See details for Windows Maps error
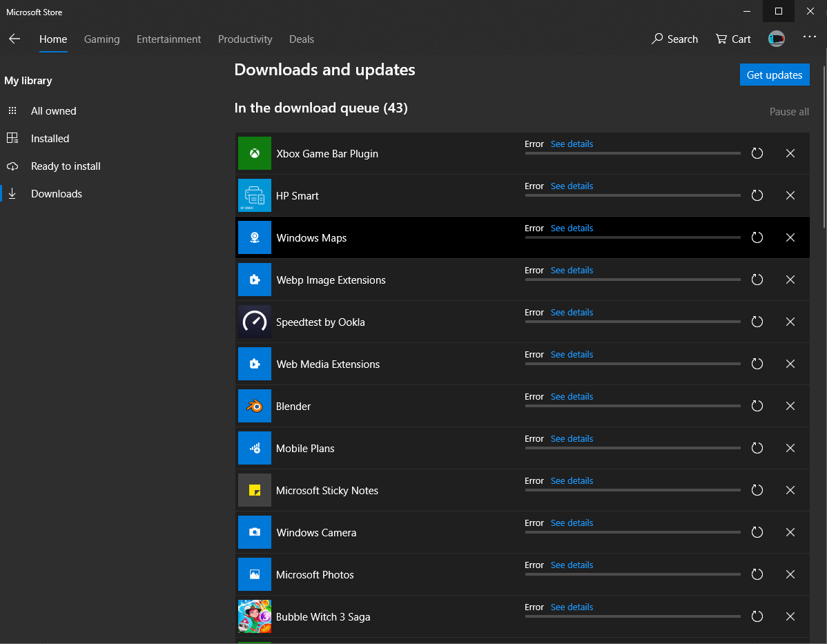 click(x=572, y=228)
